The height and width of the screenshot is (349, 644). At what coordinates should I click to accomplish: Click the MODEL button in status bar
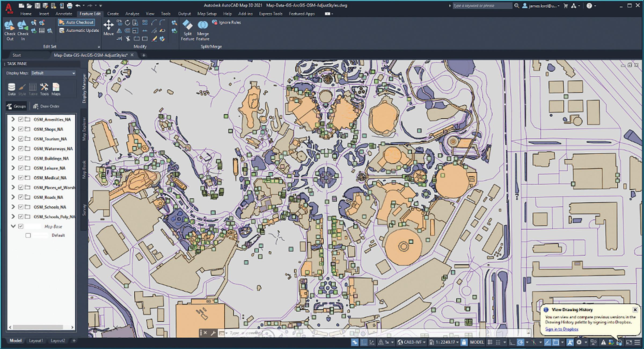(x=477, y=342)
